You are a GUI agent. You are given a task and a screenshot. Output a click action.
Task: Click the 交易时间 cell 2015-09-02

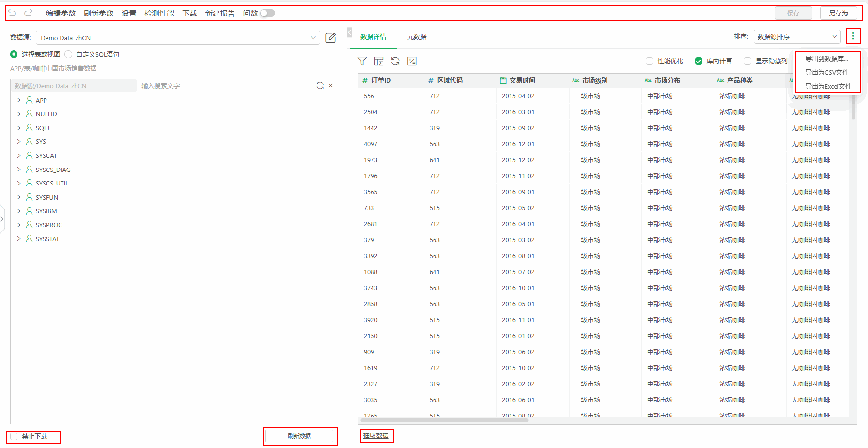pos(518,128)
